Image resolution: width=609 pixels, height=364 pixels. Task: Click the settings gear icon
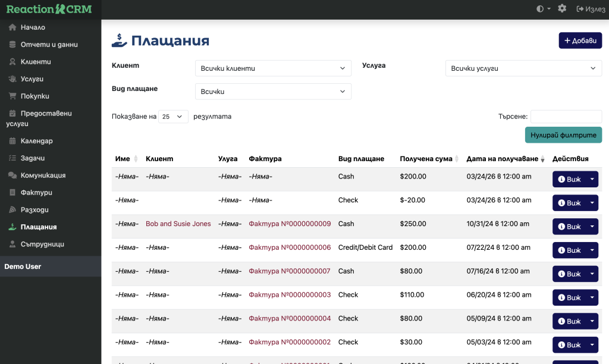pyautogui.click(x=562, y=9)
